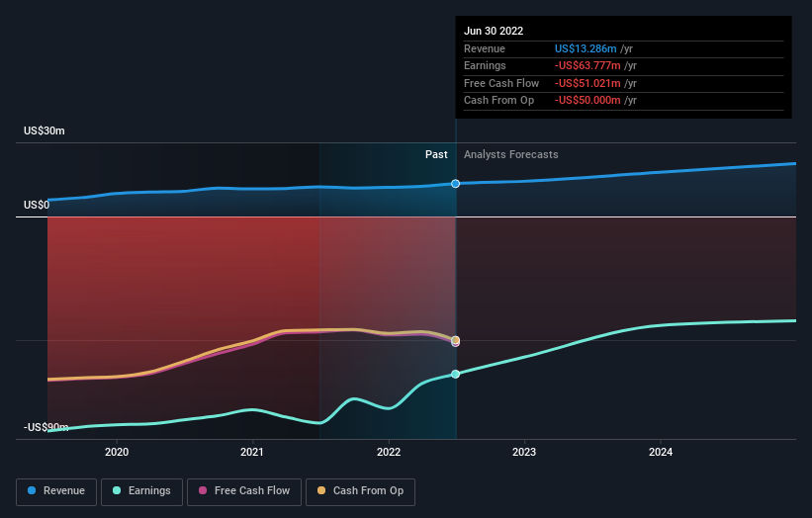
Task: Toggle the Free Cash Flow legend button
Action: coord(244,491)
